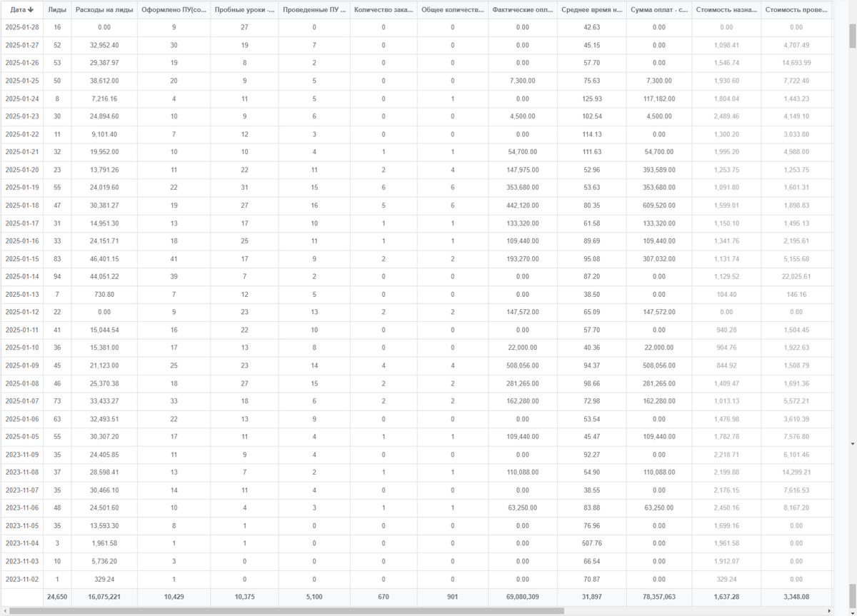Click the payment value 307,032.00

pos(658,258)
